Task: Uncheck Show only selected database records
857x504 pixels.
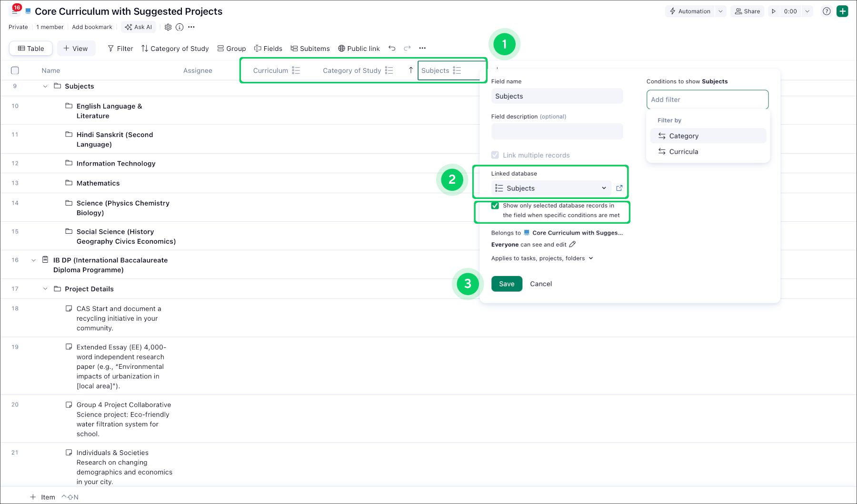Action: click(x=495, y=206)
